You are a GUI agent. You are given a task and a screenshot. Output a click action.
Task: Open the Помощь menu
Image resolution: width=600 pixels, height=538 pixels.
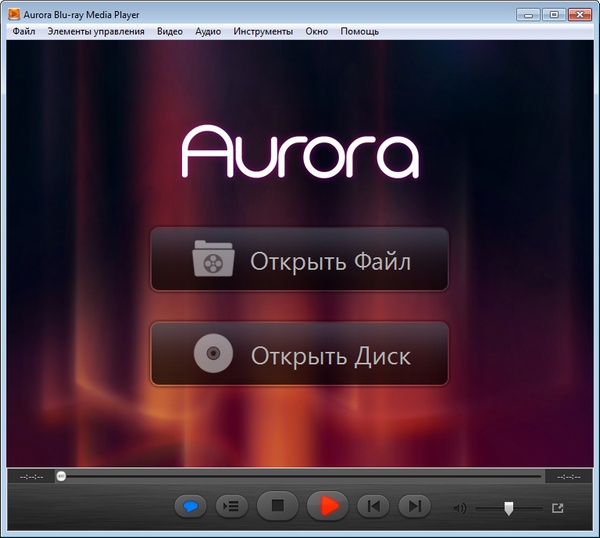click(x=359, y=31)
